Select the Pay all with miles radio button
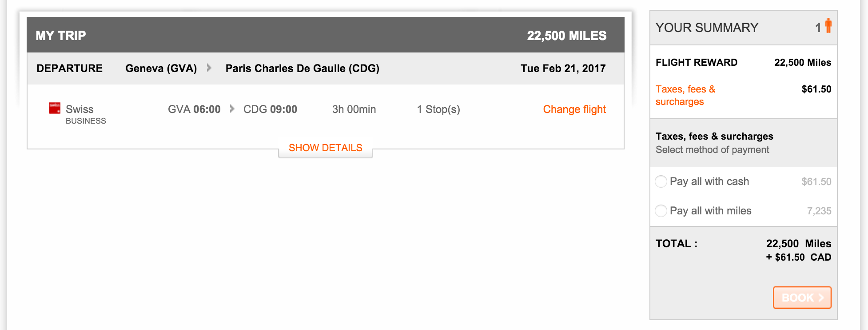Image resolution: width=868 pixels, height=330 pixels. point(661,211)
